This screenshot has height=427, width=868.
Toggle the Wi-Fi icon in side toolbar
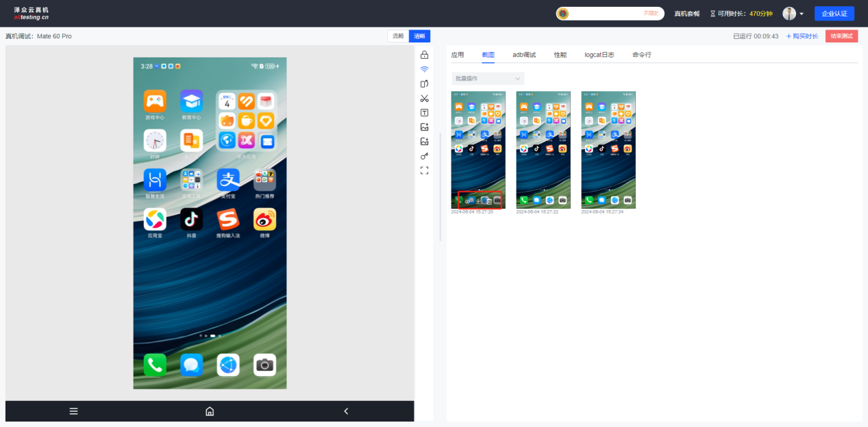pos(424,69)
